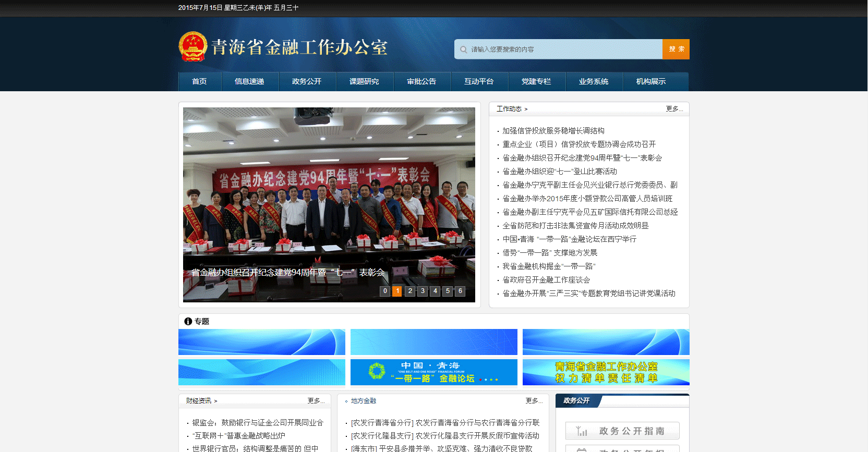This screenshot has width=868, height=452.
Task: Open article about 五矿国际信托有限公司
Action: tap(590, 212)
